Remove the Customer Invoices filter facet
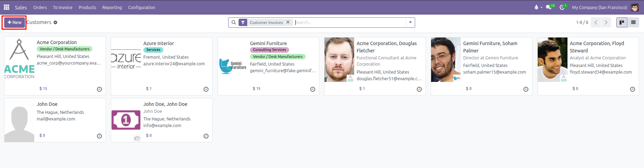 pos(288,22)
